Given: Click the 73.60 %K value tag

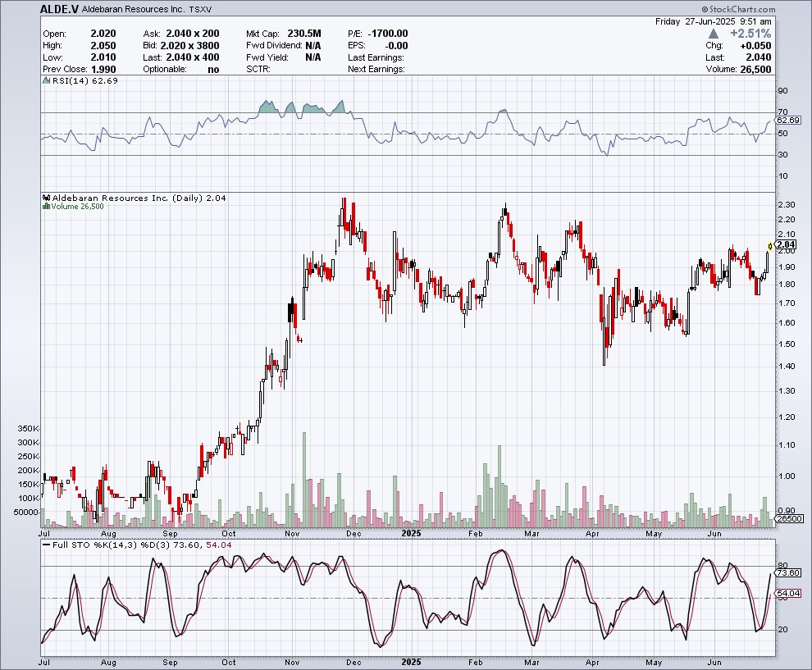Looking at the screenshot, I should coord(789,572).
